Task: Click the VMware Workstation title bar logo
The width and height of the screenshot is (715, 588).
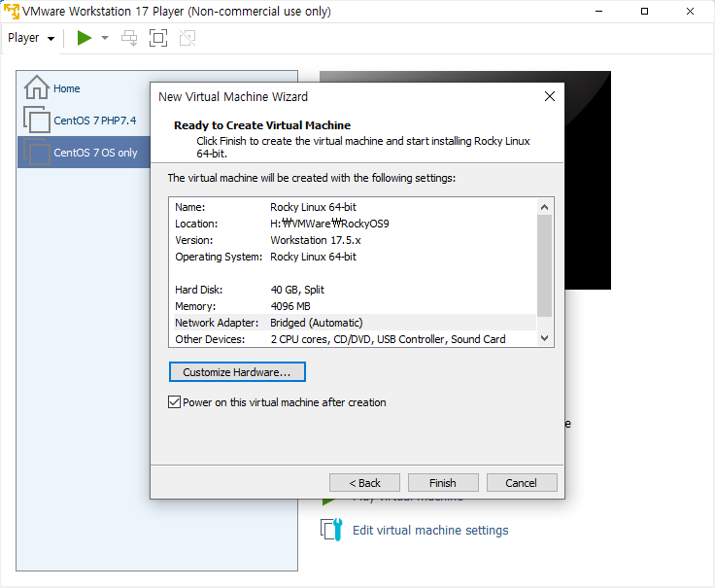Action: pos(12,11)
